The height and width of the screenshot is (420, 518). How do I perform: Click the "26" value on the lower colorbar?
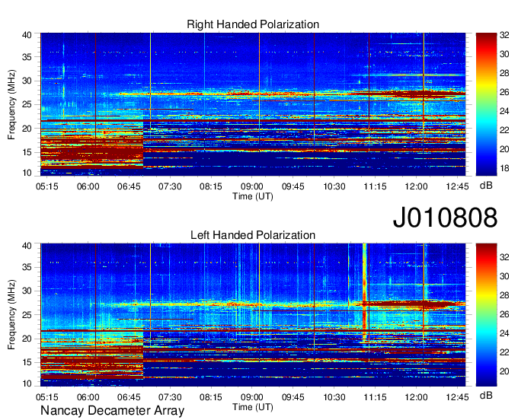pos(504,314)
